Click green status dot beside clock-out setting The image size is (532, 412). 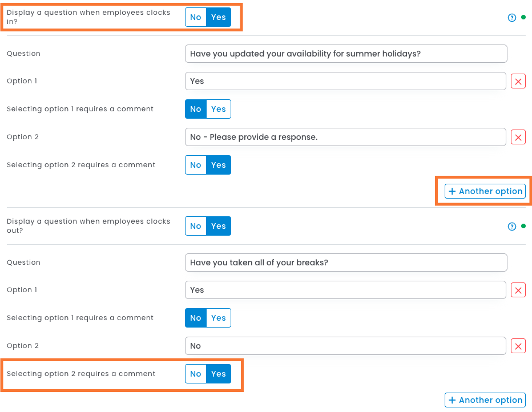523,226
